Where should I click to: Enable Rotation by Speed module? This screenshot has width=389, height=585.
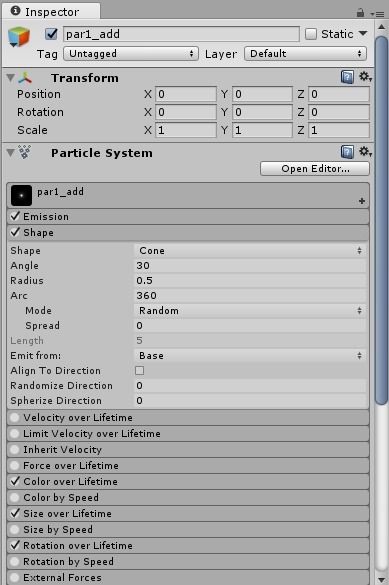coord(15,562)
